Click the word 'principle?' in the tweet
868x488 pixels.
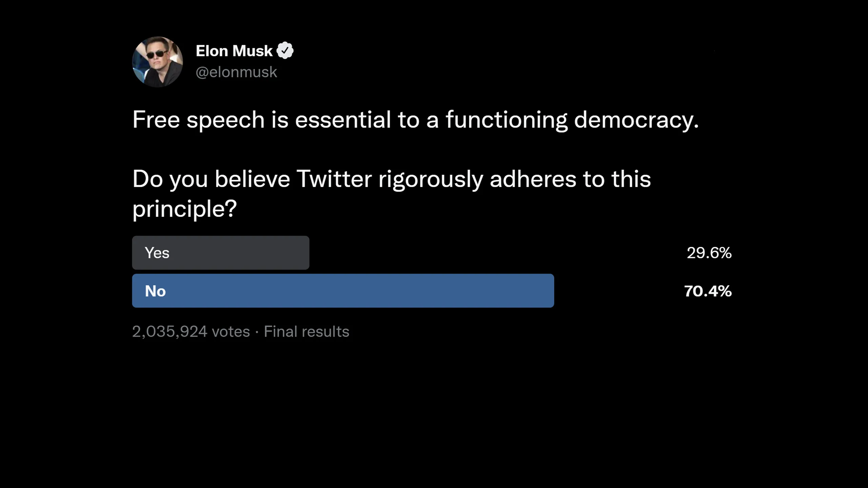[184, 209]
